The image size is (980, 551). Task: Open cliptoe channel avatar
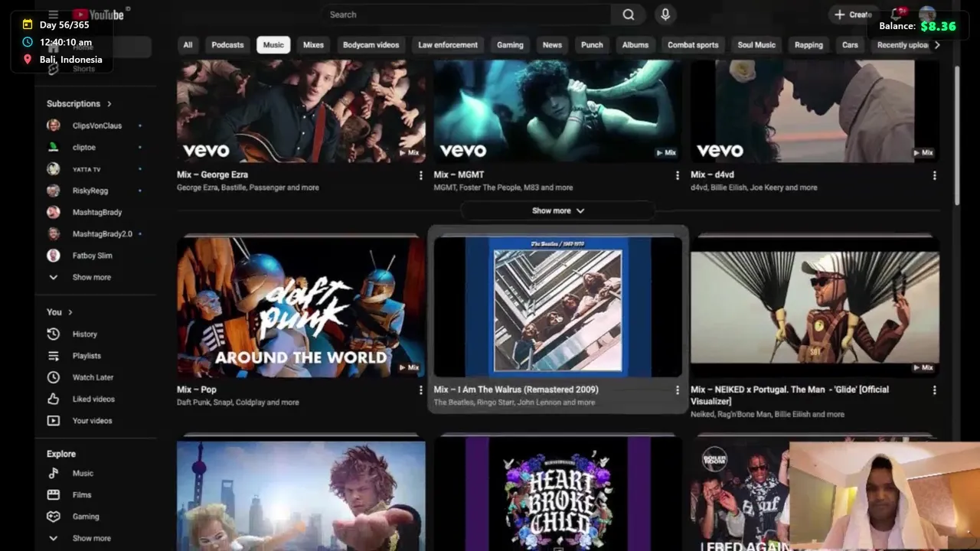coord(54,147)
